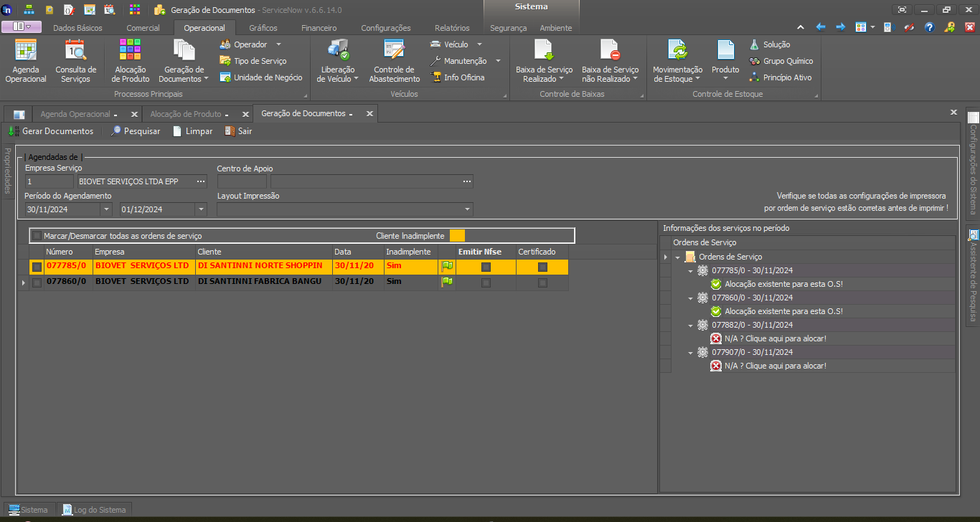Click the colorful grid icon in title bar

coord(135,10)
